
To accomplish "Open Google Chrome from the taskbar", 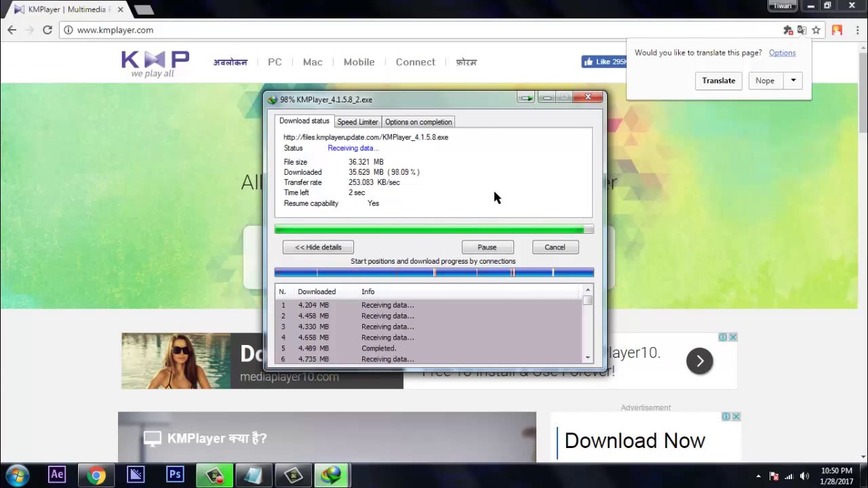I will 96,475.
